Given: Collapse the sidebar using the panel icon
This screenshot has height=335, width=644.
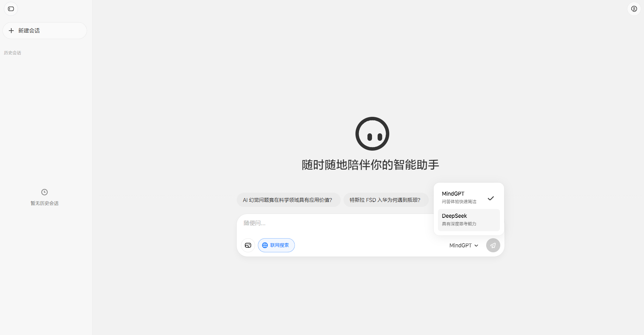Looking at the screenshot, I should point(11,9).
